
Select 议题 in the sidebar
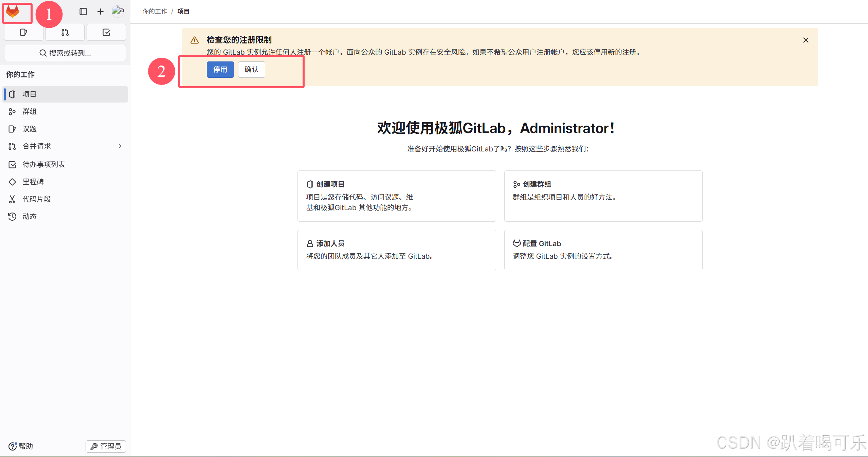point(65,129)
